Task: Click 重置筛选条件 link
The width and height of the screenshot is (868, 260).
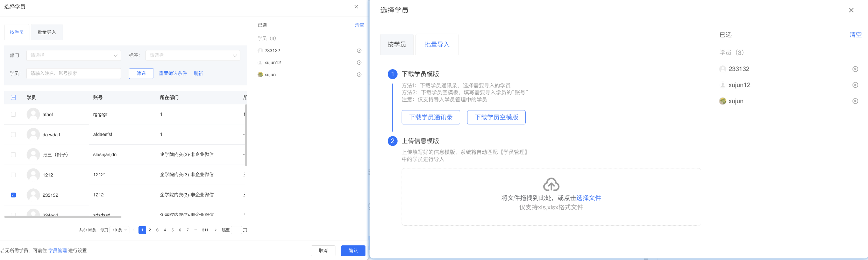Action: [x=173, y=73]
